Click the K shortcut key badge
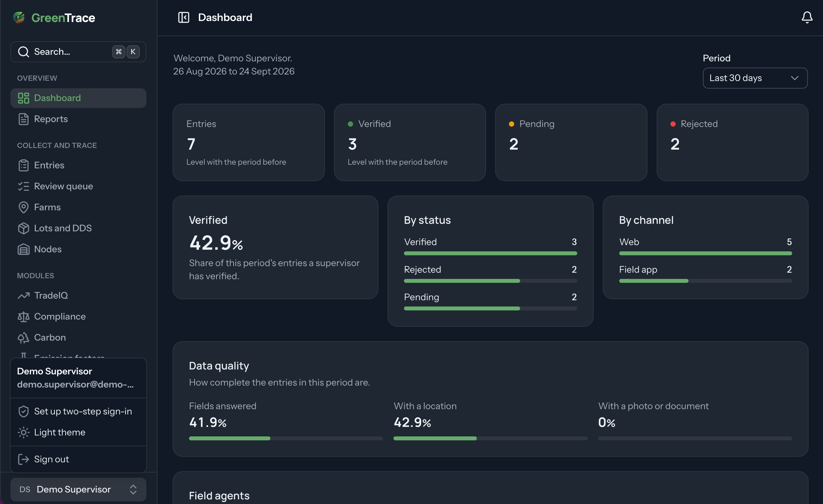This screenshot has height=504, width=823. point(133,52)
